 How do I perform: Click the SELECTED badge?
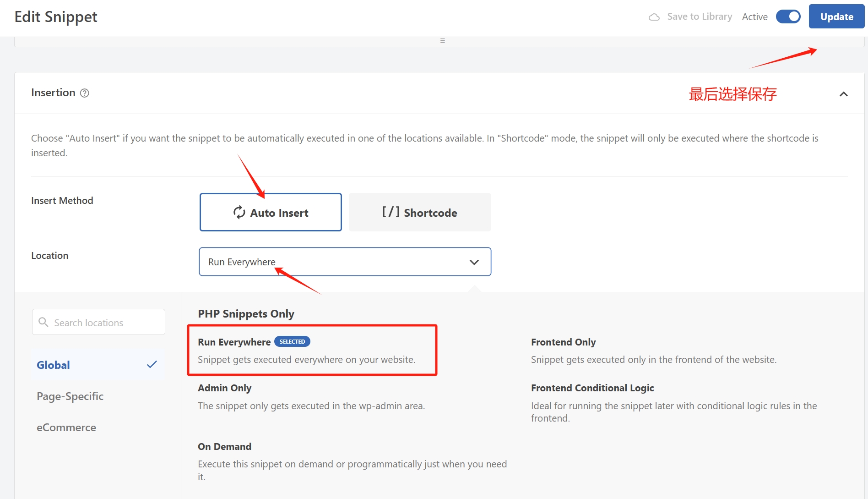(292, 342)
